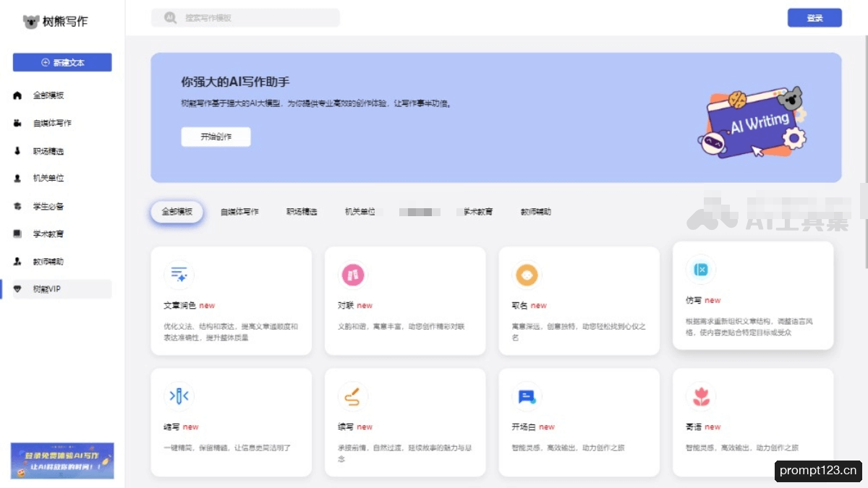The width and height of the screenshot is (868, 488).
Task: Click the AI icon in the search bar
Action: pos(170,17)
